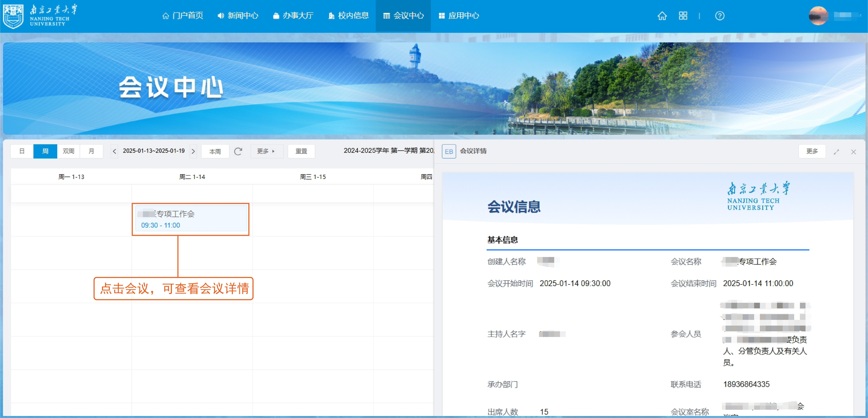This screenshot has height=418, width=868.
Task: Click the help question mark icon
Action: click(x=720, y=16)
